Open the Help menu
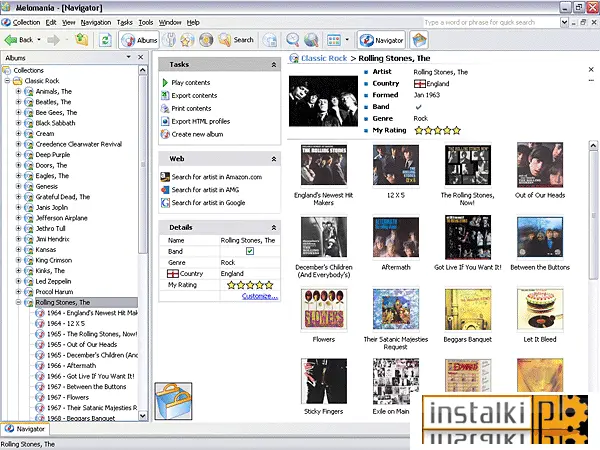The height and width of the screenshot is (450, 600). [193, 23]
